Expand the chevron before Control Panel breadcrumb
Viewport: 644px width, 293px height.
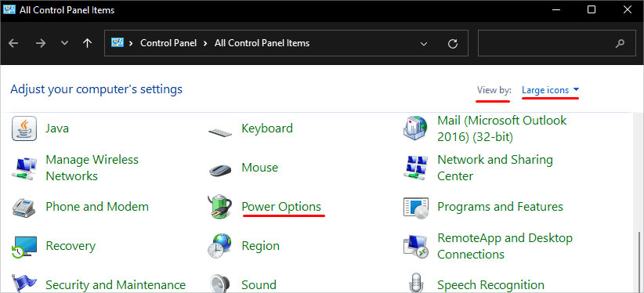131,43
